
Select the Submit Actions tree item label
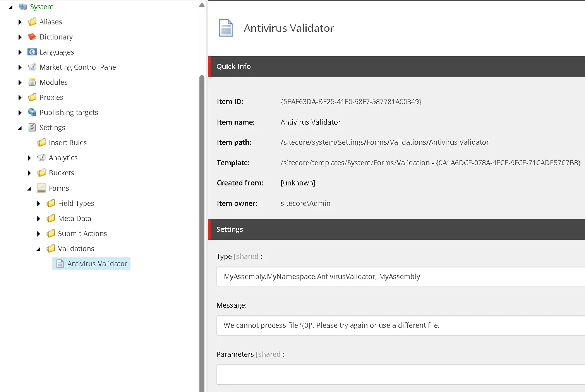(x=82, y=234)
